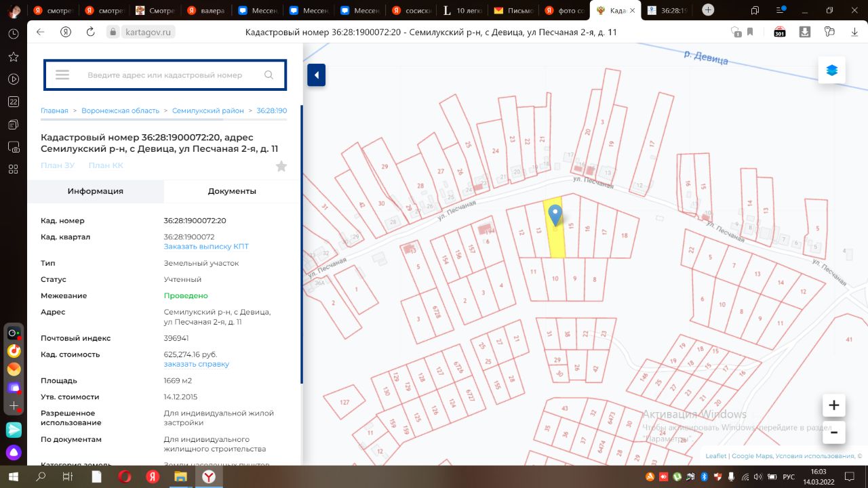Click Условия использования link on map
868x488 pixels.
tap(815, 456)
